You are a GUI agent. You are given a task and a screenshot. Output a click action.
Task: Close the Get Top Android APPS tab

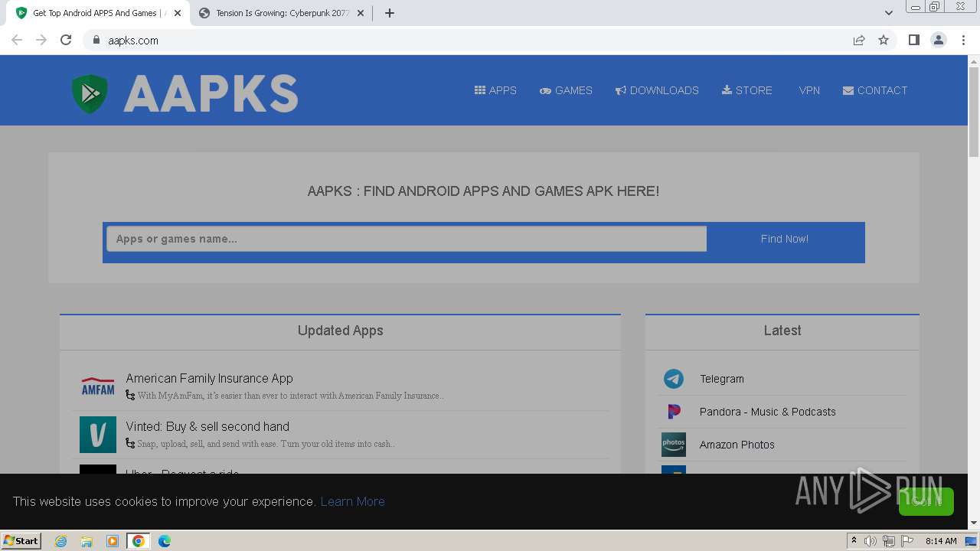click(x=178, y=13)
